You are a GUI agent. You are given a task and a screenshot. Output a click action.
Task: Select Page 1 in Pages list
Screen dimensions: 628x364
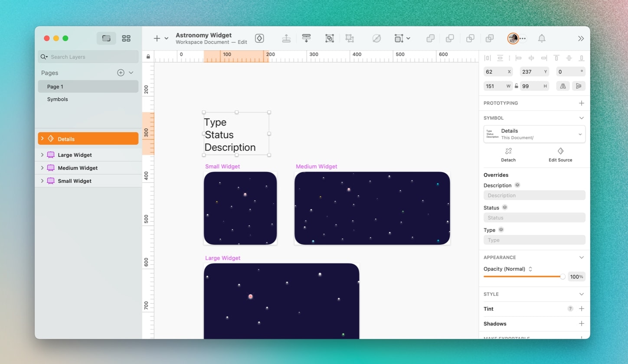55,87
